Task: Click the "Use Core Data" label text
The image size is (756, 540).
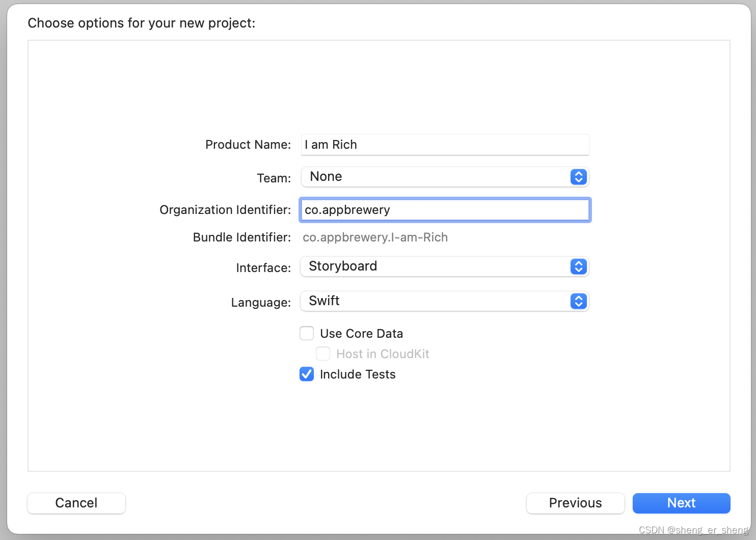Action: 361,334
